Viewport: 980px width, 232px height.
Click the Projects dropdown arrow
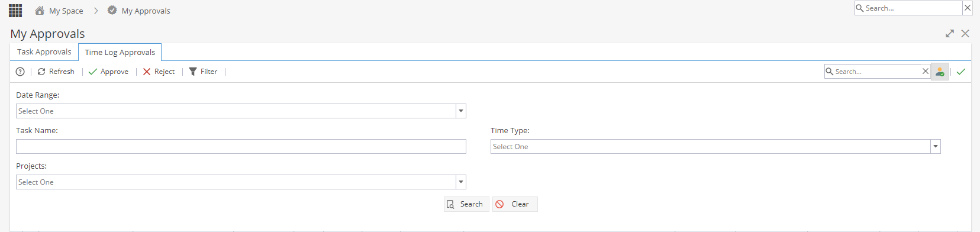(461, 182)
